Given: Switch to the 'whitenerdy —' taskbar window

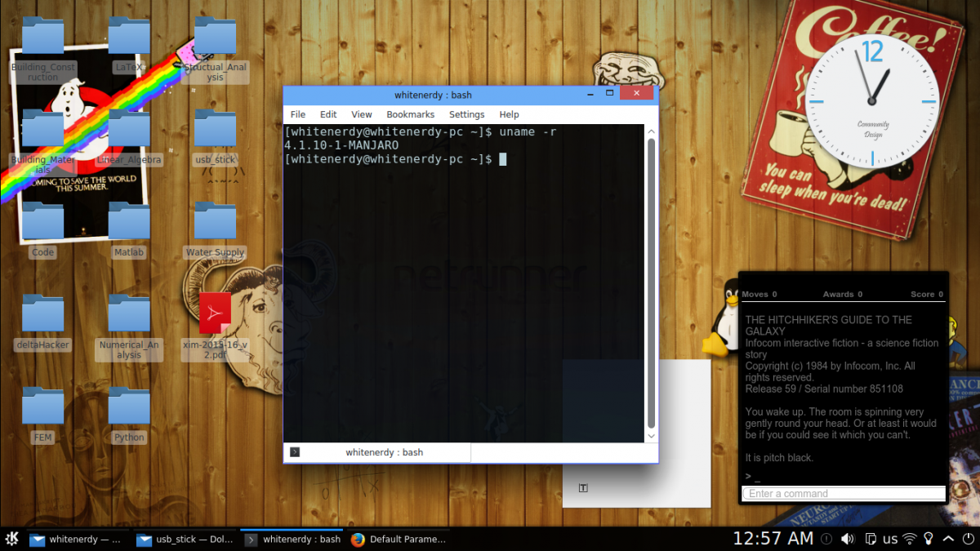Looking at the screenshot, I should click(x=76, y=539).
